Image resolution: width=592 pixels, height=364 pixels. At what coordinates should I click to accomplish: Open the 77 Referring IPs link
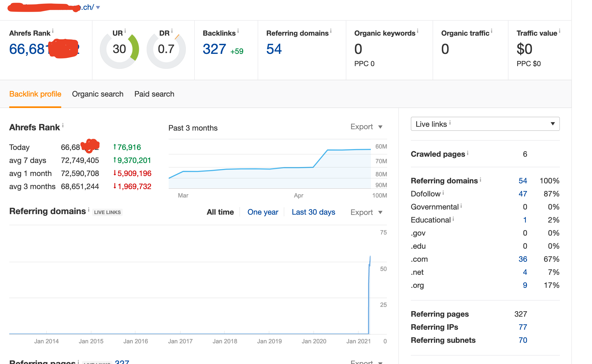pyautogui.click(x=523, y=327)
